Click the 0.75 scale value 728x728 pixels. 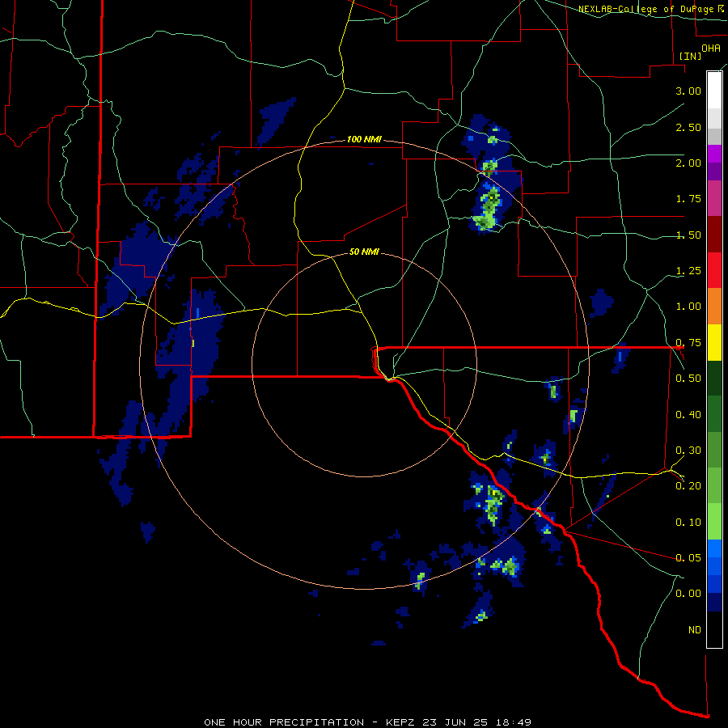(x=688, y=343)
